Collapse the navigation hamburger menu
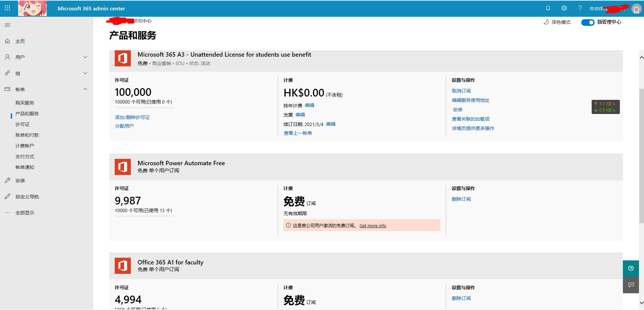The image size is (644, 310). pyautogui.click(x=7, y=25)
